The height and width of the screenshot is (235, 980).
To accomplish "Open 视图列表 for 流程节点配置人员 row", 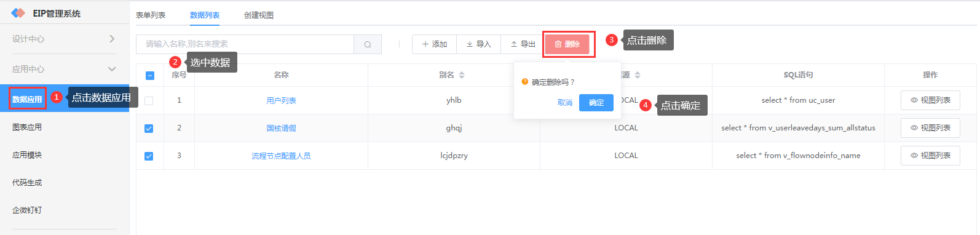I will pos(930,156).
